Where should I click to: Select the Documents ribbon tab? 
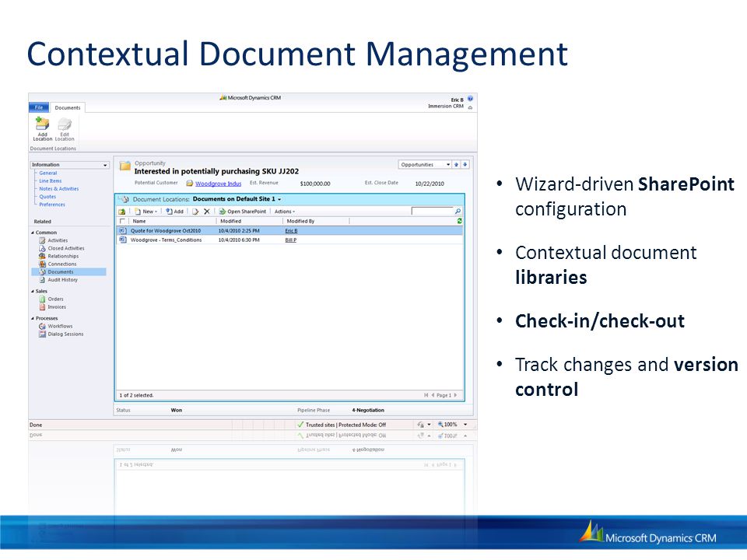[68, 107]
